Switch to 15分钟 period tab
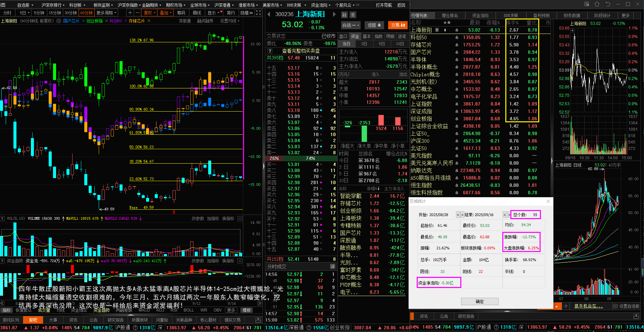Image resolution: width=644 pixels, height=332 pixels. tap(55, 13)
